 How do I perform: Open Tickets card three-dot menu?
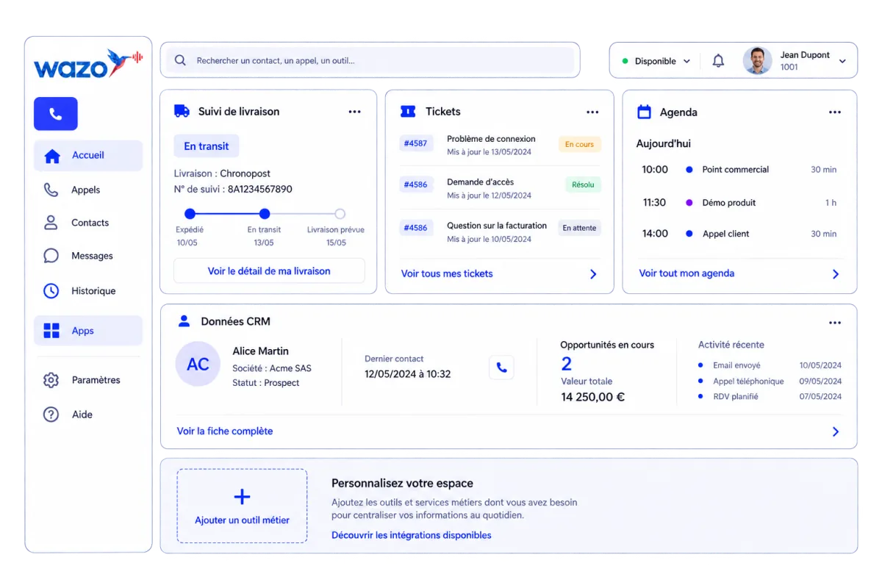pyautogui.click(x=592, y=112)
